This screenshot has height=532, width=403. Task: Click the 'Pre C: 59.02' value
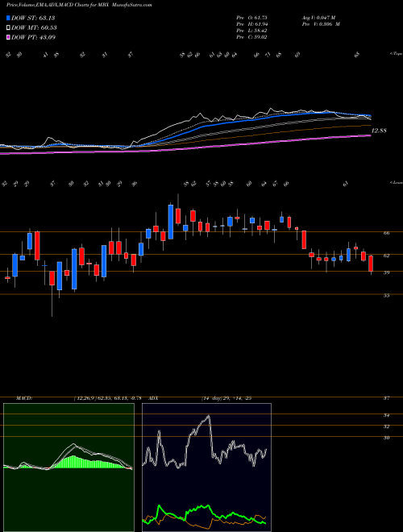[x=251, y=37]
